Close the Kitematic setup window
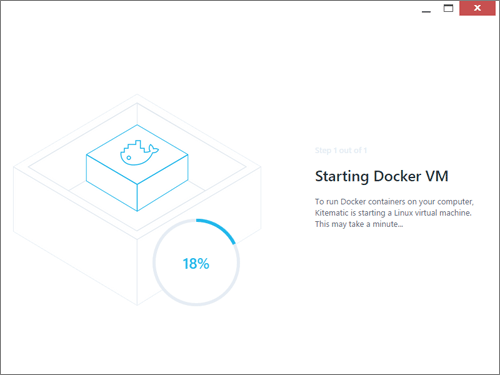Screen dimensions: 500x375 477,8
